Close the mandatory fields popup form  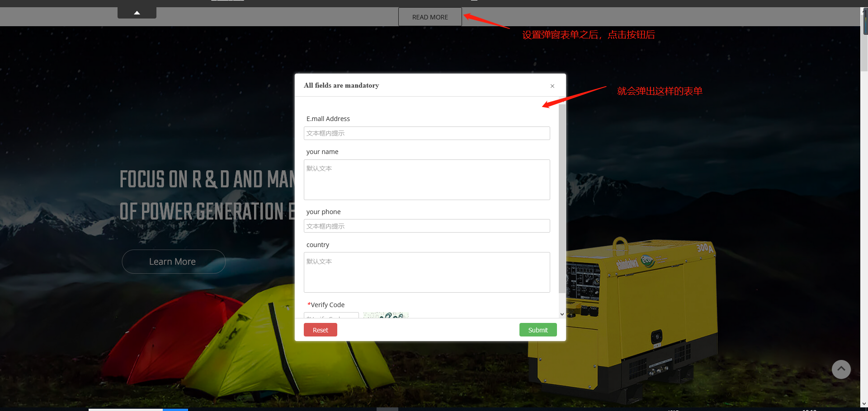(x=552, y=86)
